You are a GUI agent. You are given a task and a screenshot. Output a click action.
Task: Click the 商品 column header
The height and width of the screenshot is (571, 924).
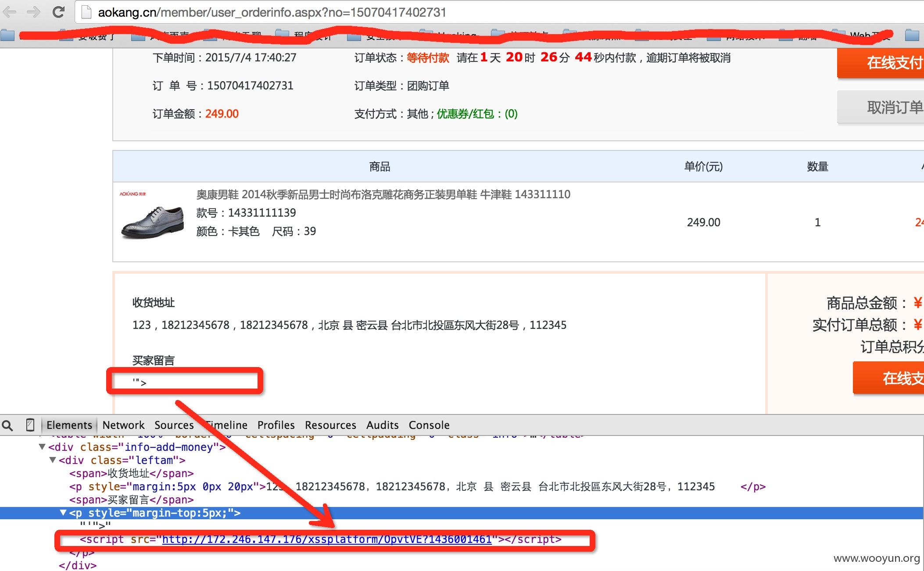pyautogui.click(x=380, y=166)
